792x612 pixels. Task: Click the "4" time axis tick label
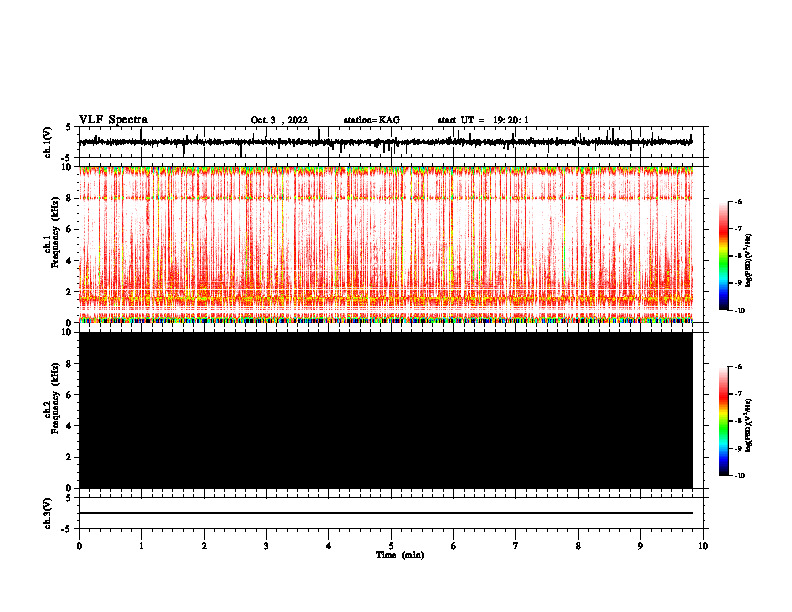tap(329, 546)
